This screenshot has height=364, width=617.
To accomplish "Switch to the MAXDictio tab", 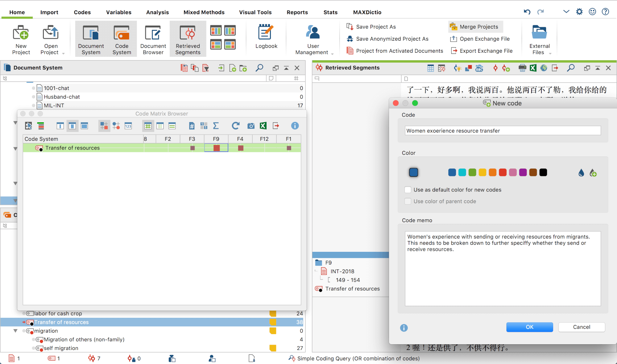I will pos(367,12).
